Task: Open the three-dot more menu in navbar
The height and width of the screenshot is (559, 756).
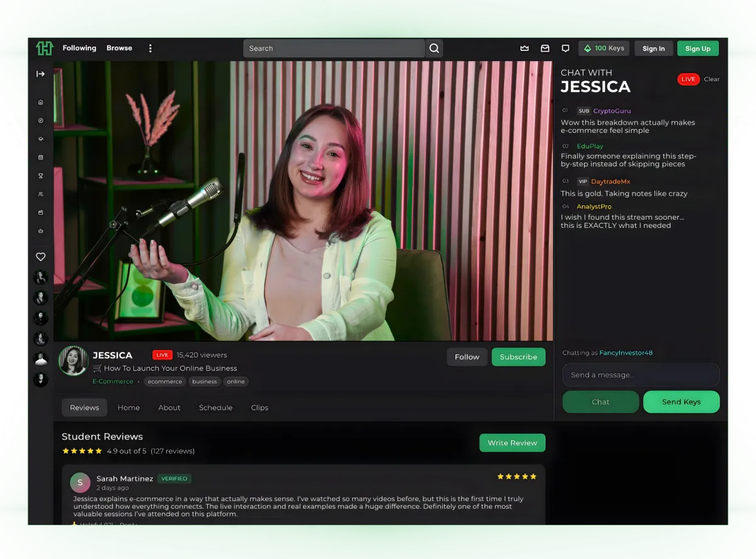Action: [x=150, y=48]
